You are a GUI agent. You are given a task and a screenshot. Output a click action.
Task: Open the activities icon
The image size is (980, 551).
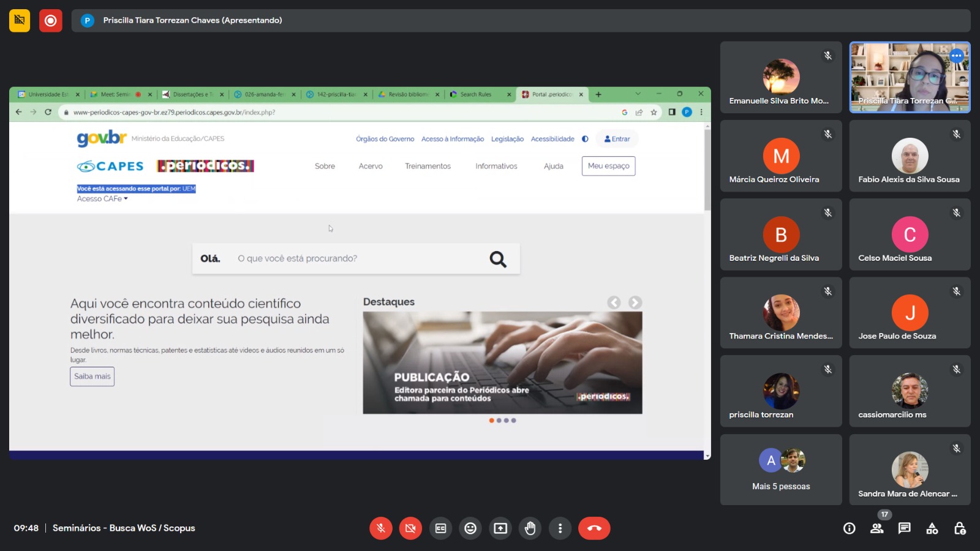[932, 528]
